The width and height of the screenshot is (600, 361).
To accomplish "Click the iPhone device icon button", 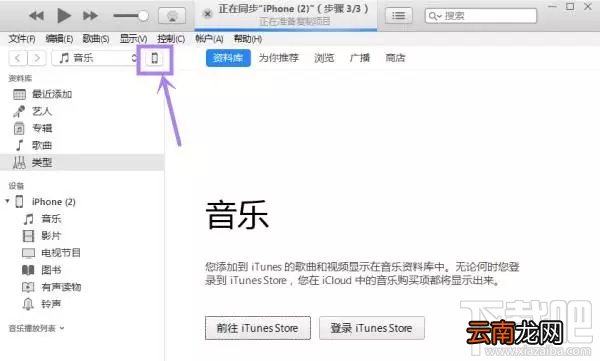I will click(155, 58).
